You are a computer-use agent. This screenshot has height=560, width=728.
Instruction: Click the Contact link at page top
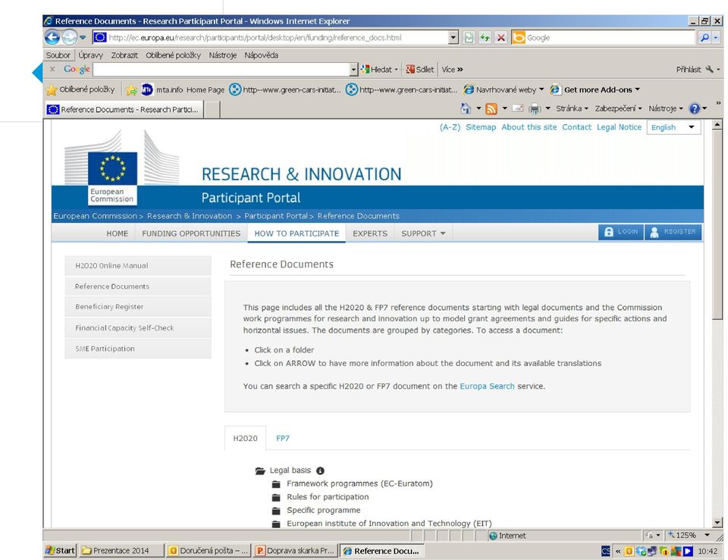pyautogui.click(x=576, y=127)
